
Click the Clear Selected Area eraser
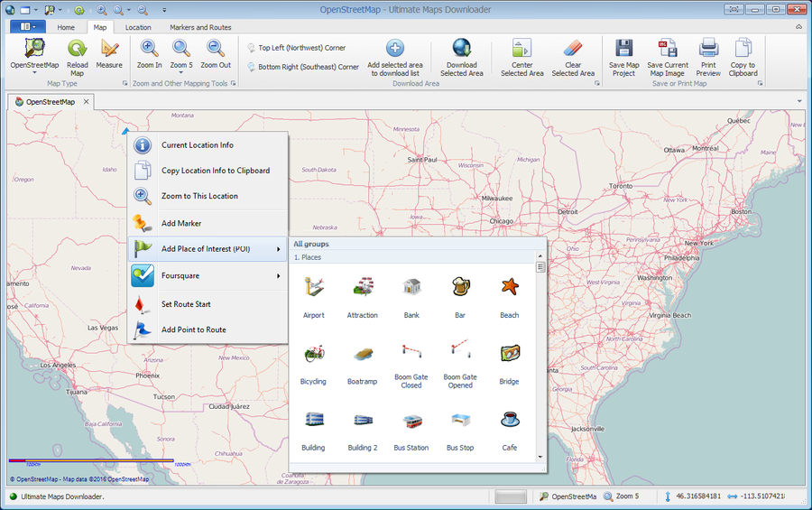(x=573, y=49)
